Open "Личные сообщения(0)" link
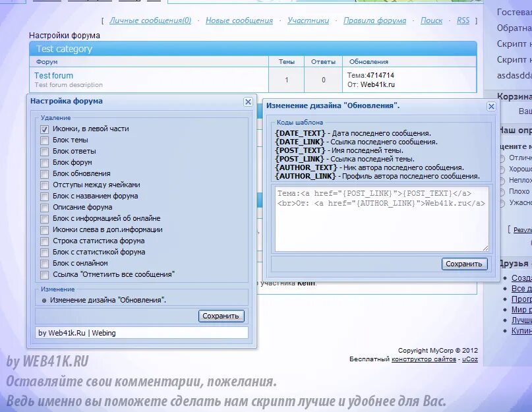 pos(150,20)
